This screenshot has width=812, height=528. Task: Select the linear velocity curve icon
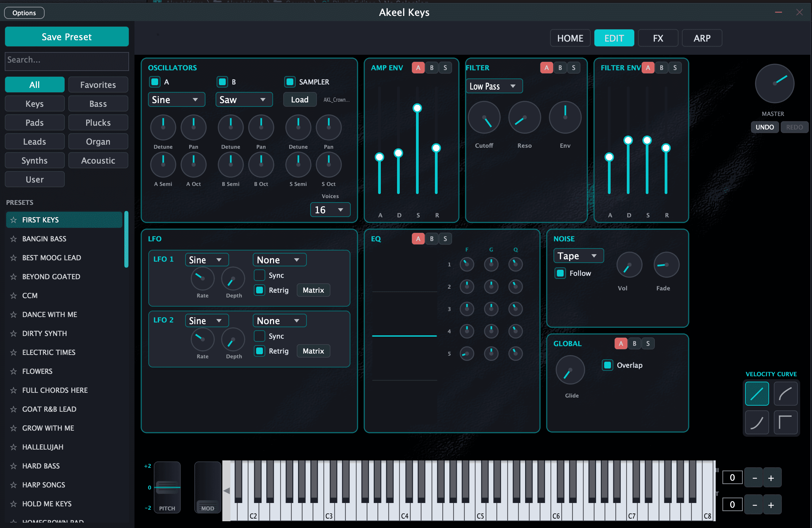[x=756, y=393]
